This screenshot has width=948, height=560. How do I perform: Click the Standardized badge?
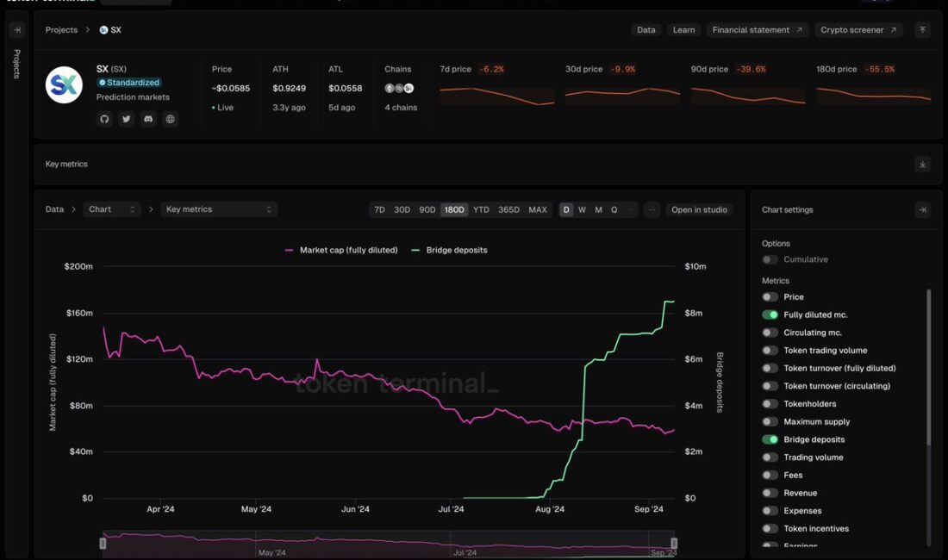pyautogui.click(x=128, y=82)
